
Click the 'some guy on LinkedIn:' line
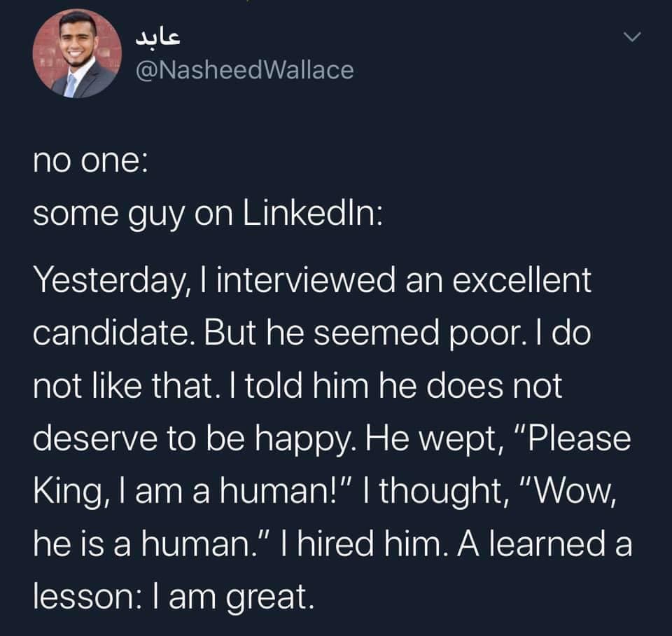[x=208, y=214]
